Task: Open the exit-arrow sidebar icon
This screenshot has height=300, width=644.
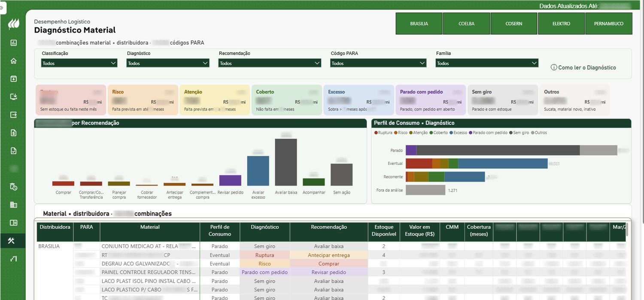Action: (x=13, y=115)
